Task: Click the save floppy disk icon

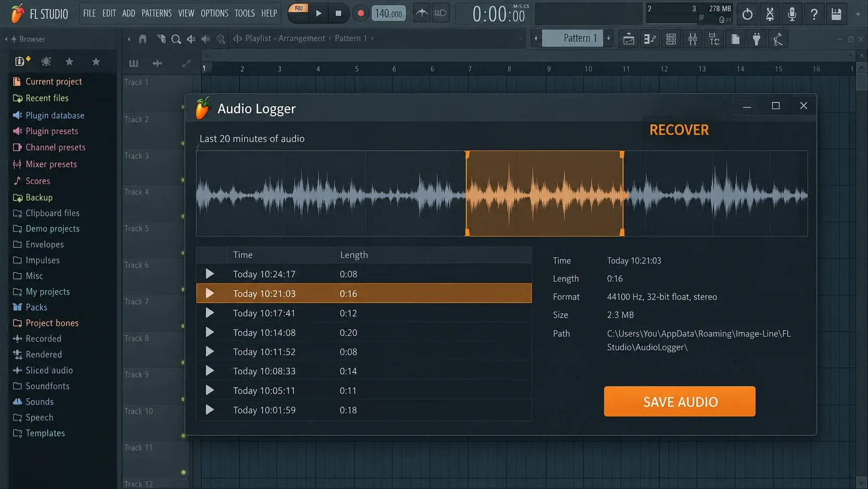Action: (x=836, y=14)
